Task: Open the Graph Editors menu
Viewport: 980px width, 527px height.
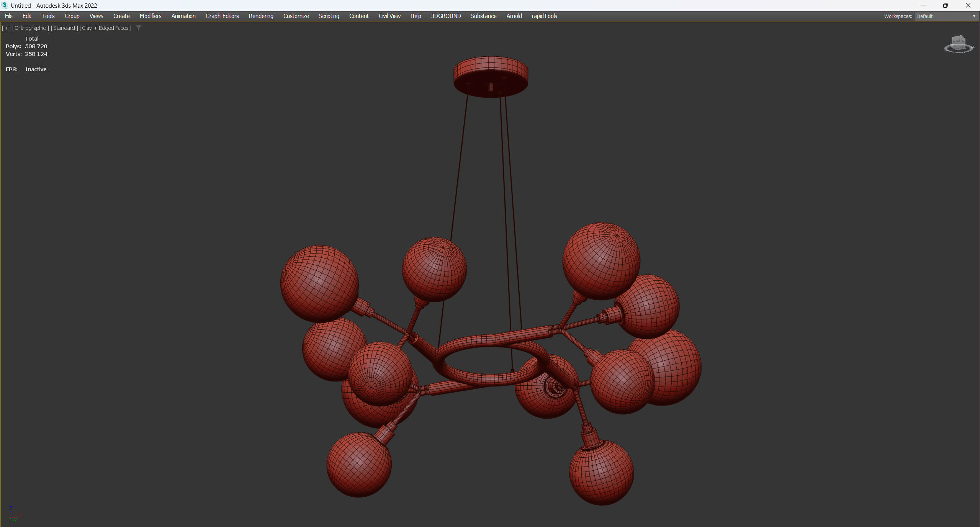Action: tap(222, 16)
